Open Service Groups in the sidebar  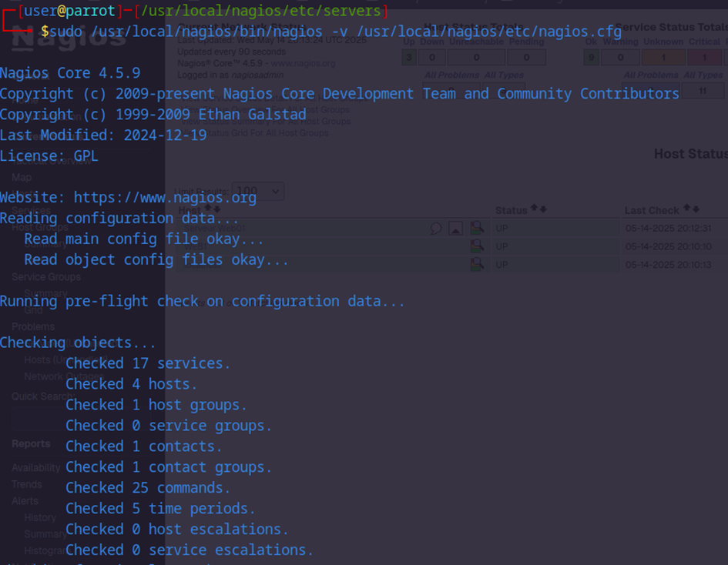coord(45,277)
